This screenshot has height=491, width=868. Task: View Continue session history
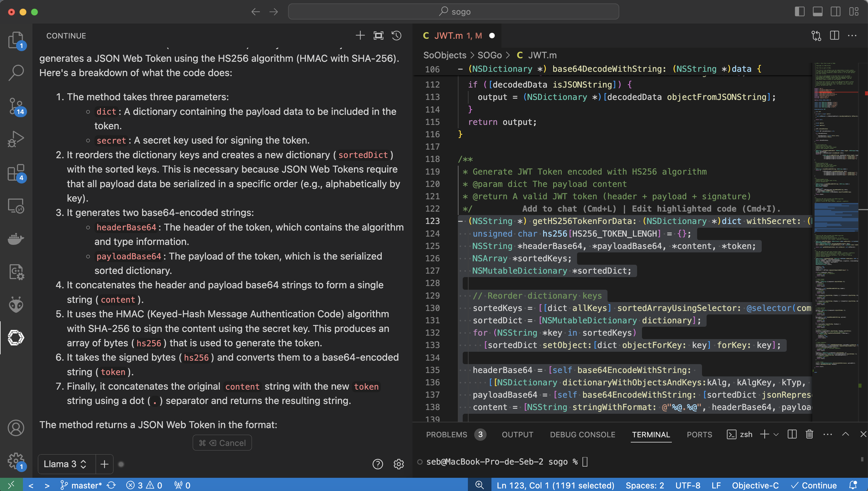pyautogui.click(x=397, y=35)
